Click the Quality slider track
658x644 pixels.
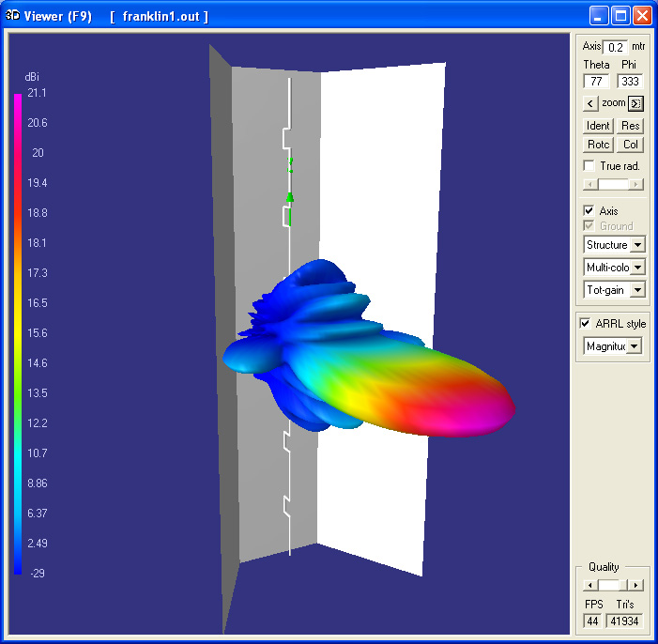613,585
